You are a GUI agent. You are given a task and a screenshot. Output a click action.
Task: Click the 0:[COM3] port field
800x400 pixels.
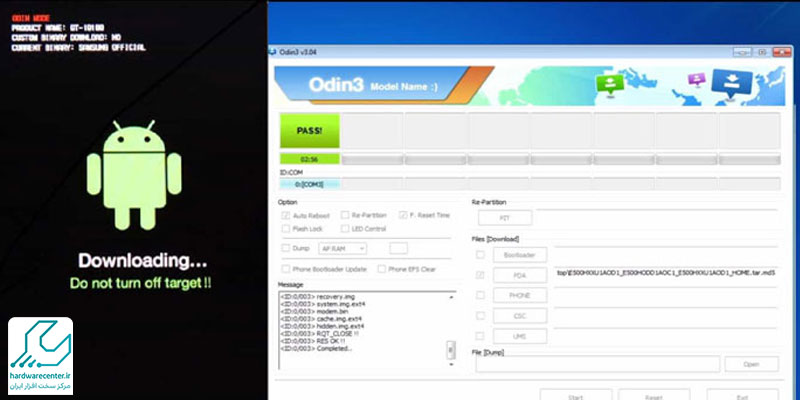pos(310,184)
